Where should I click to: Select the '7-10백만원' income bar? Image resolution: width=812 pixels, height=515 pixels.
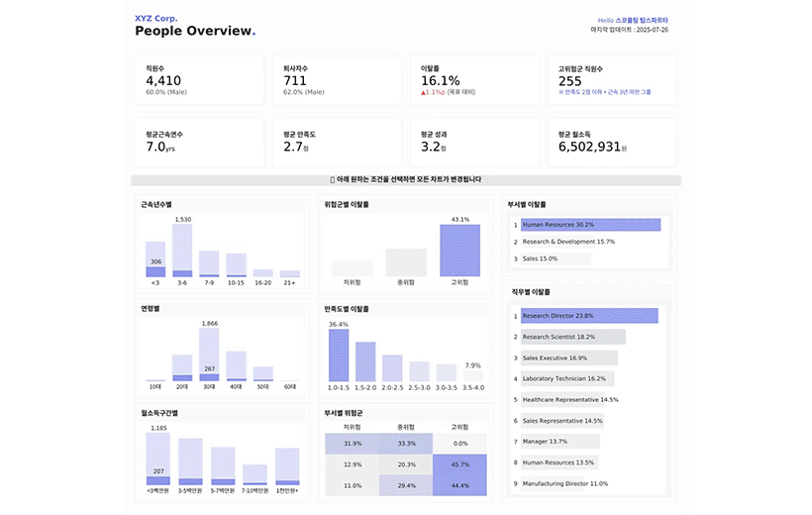pos(254,474)
